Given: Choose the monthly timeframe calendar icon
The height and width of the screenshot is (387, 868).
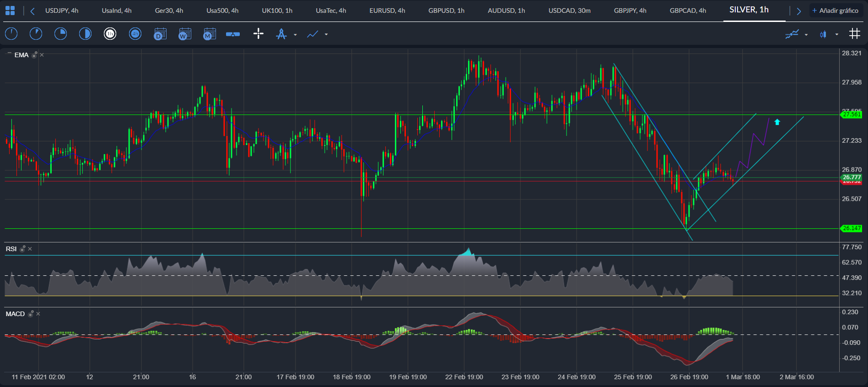Looking at the screenshot, I should 209,34.
